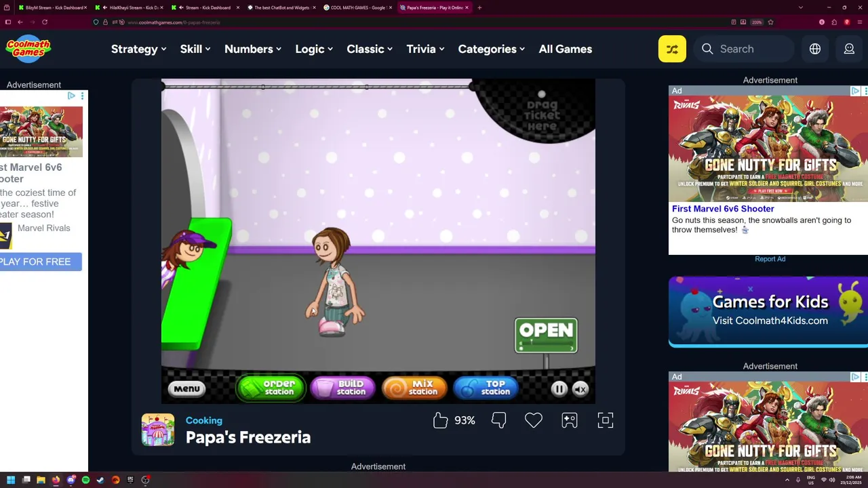Click the add-to-playlist game controller icon
This screenshot has height=488, width=868.
pyautogui.click(x=570, y=420)
